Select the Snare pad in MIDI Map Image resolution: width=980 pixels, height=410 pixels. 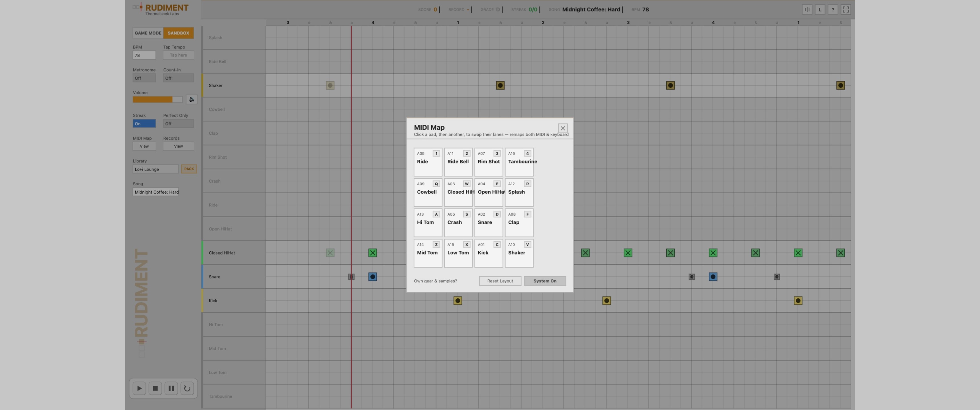click(489, 222)
